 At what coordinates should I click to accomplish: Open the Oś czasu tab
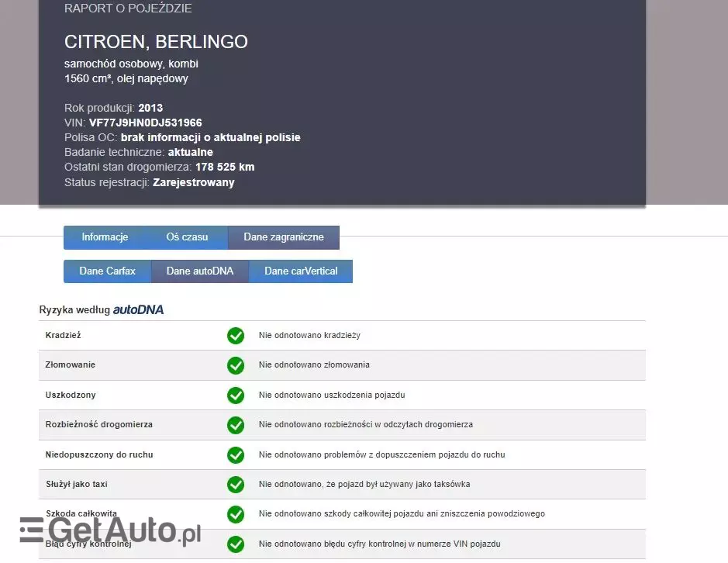coord(186,237)
